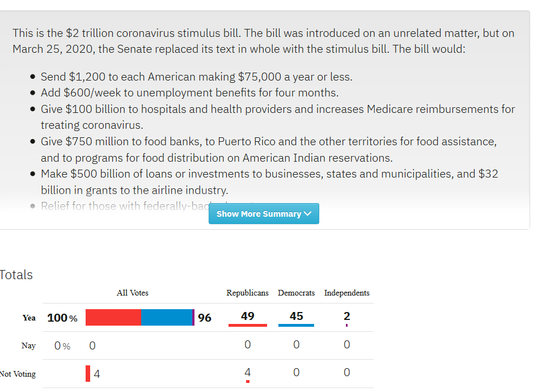Select the Republicans column header
The width and height of the screenshot is (533, 392).
click(x=247, y=293)
